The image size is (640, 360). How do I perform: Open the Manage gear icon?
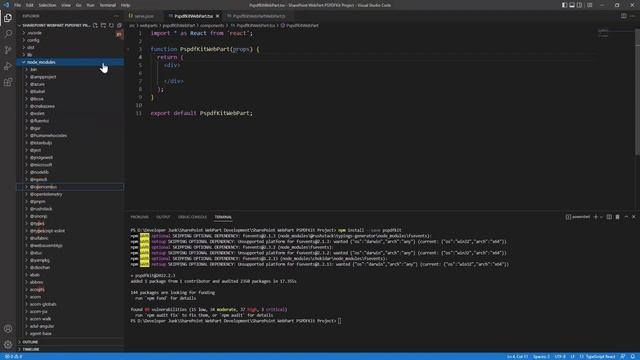click(8, 344)
